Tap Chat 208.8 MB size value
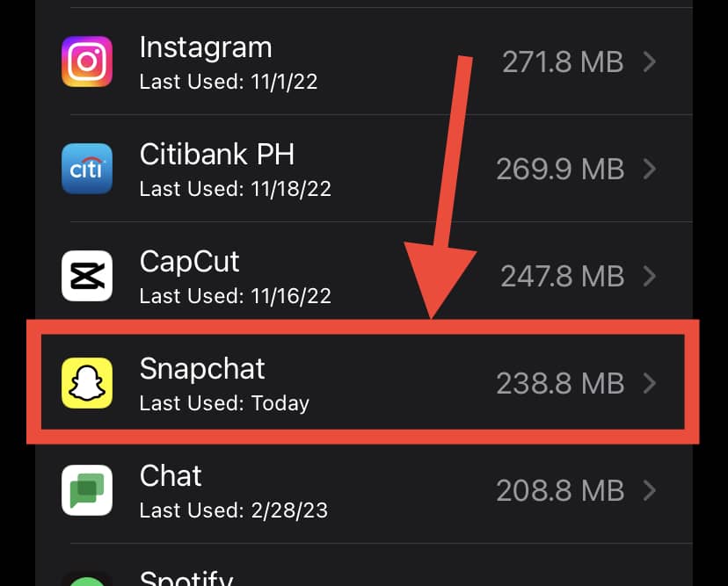The height and width of the screenshot is (586, 728). (x=560, y=490)
